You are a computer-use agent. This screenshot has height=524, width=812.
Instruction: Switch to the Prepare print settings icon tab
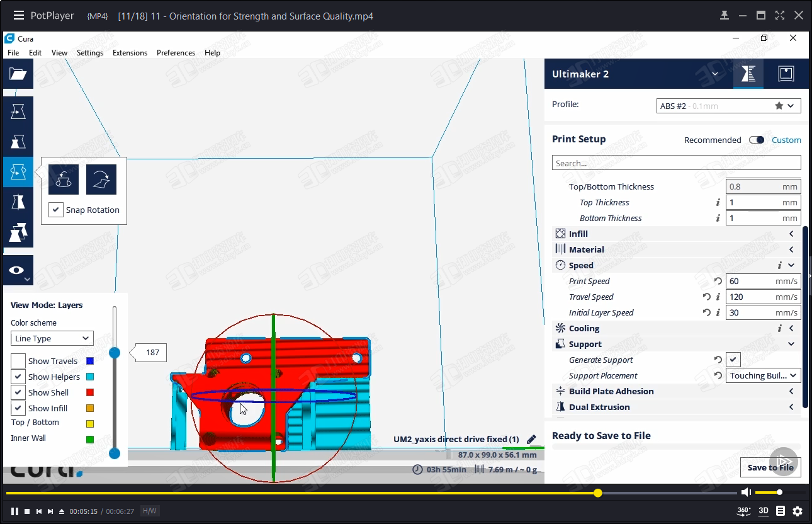click(x=748, y=74)
